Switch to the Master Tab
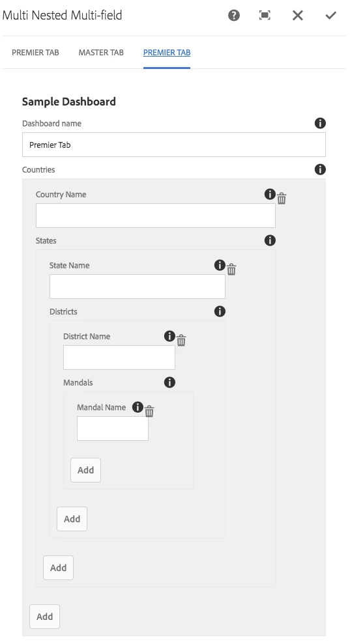The width and height of the screenshot is (350, 644). [x=101, y=53]
